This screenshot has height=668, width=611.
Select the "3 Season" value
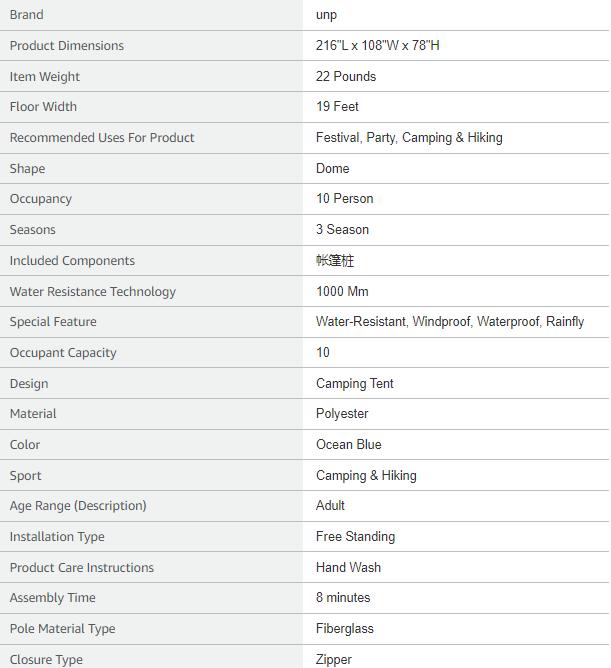343,230
